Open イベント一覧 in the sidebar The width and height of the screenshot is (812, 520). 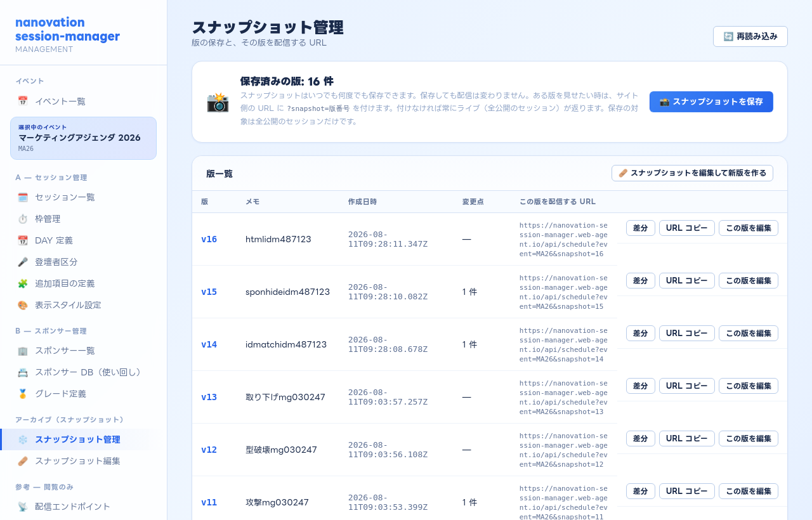[x=84, y=101]
